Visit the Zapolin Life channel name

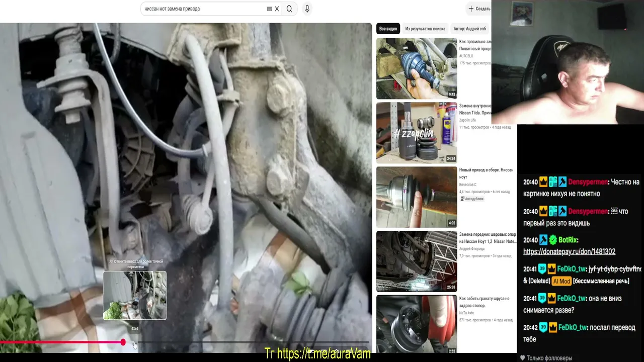pos(467,120)
